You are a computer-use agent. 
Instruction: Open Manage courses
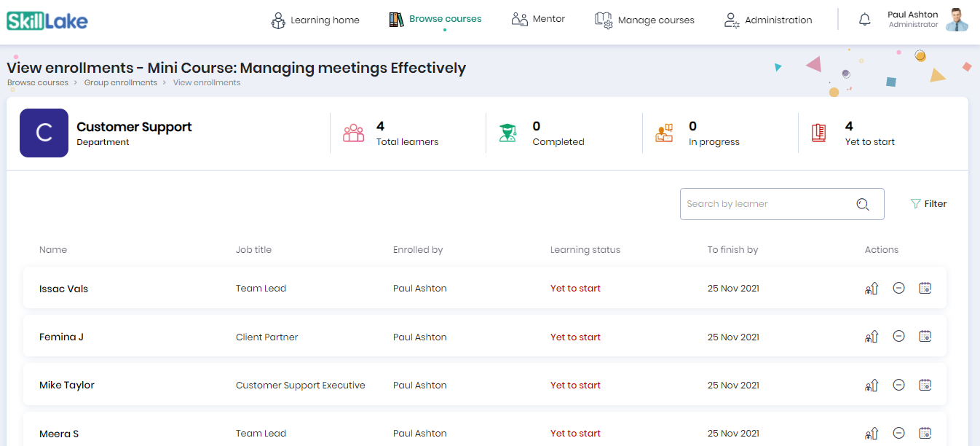[x=656, y=20]
